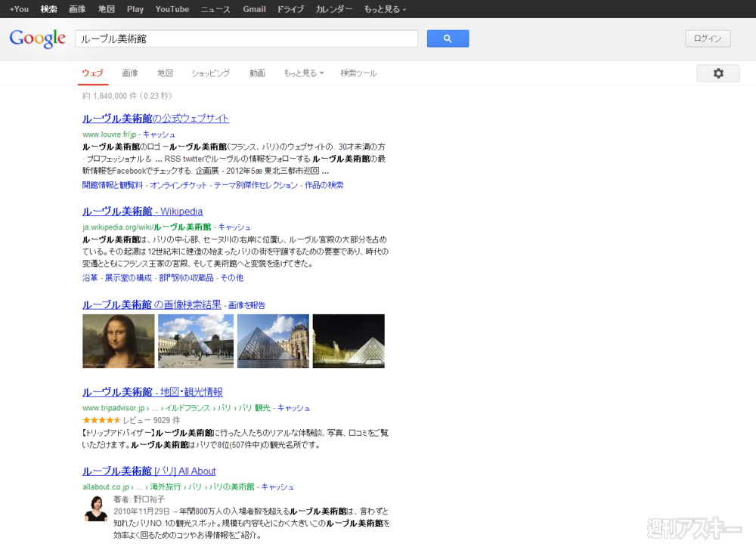
Task: Open the cached link for the Wikipedia result
Action: click(234, 227)
